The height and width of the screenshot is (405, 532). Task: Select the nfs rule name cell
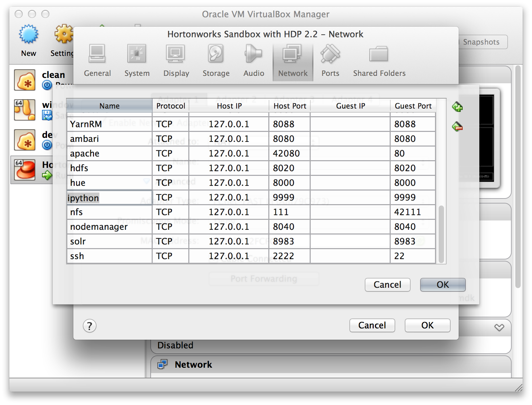point(109,212)
